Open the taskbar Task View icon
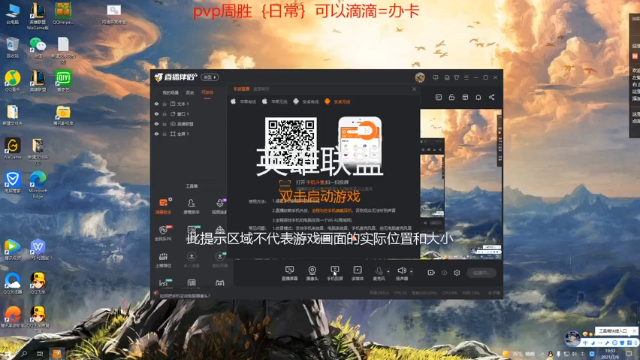 [40, 353]
